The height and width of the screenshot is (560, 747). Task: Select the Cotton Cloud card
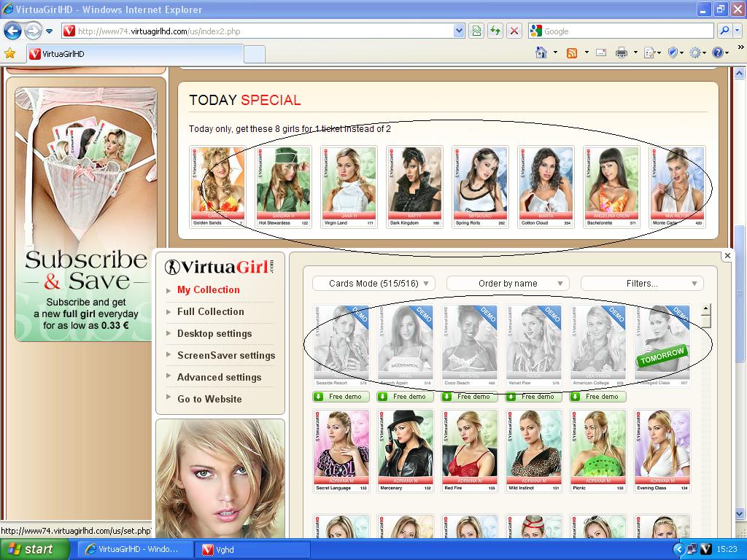[546, 187]
